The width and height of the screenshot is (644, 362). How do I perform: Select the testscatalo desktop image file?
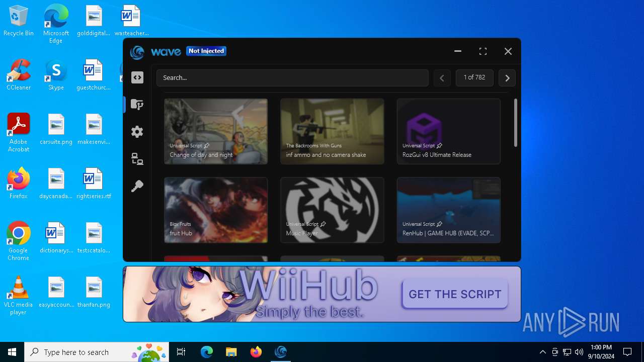pos(94,238)
